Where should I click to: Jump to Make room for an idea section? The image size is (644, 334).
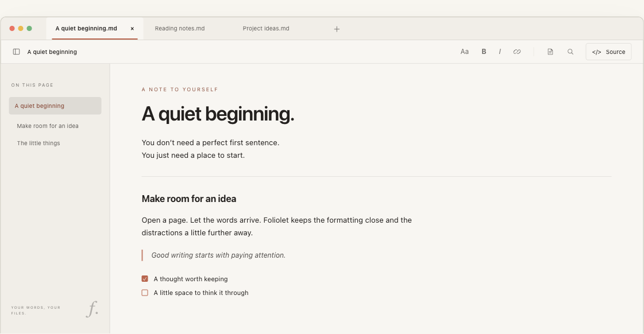[x=48, y=126]
